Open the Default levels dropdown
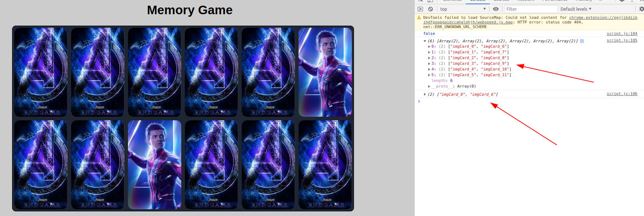This screenshot has width=644, height=216. 576,9
